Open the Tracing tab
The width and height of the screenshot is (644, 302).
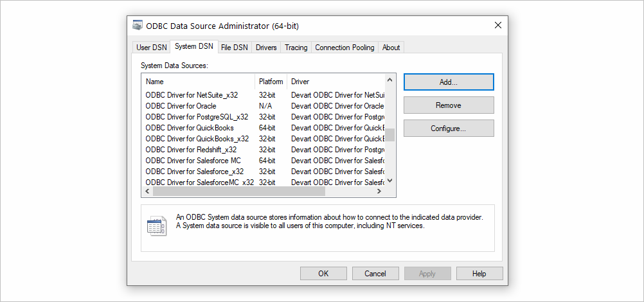pos(296,48)
